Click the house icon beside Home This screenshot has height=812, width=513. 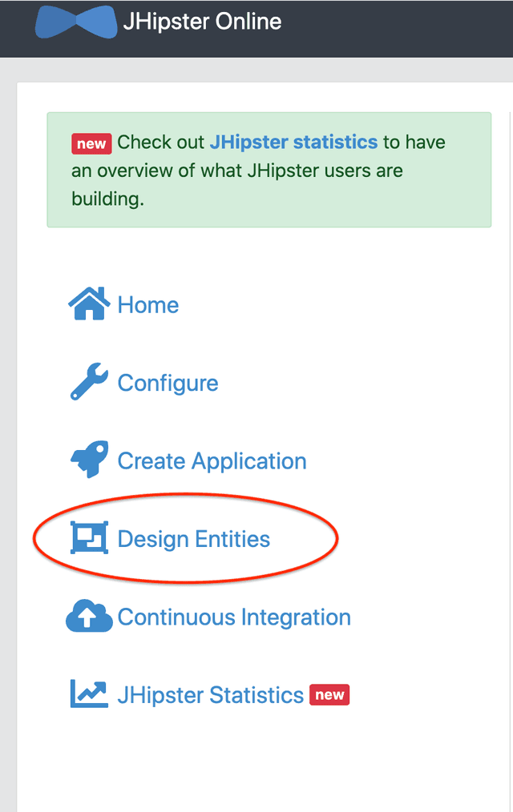tap(88, 304)
